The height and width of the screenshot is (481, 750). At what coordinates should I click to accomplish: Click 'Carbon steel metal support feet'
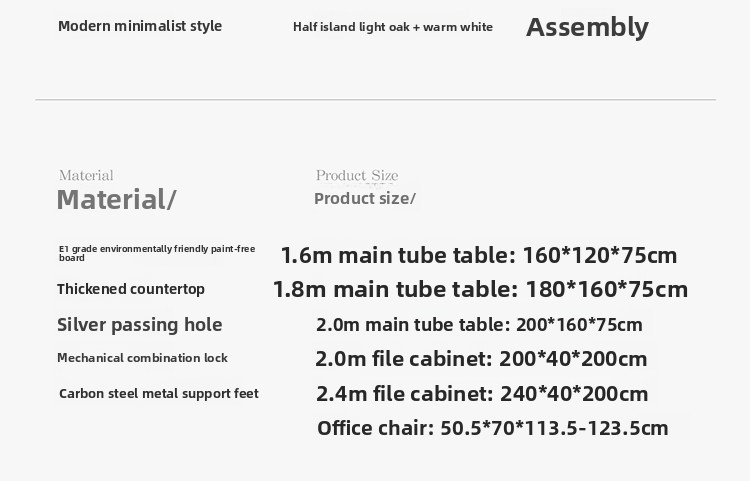click(159, 394)
